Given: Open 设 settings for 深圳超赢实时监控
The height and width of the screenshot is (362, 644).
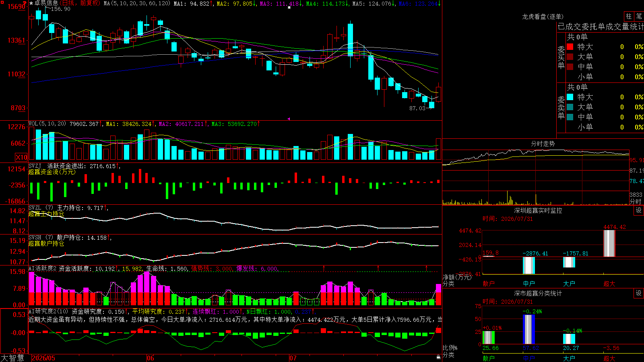Looking at the screenshot, I should click(639, 210).
